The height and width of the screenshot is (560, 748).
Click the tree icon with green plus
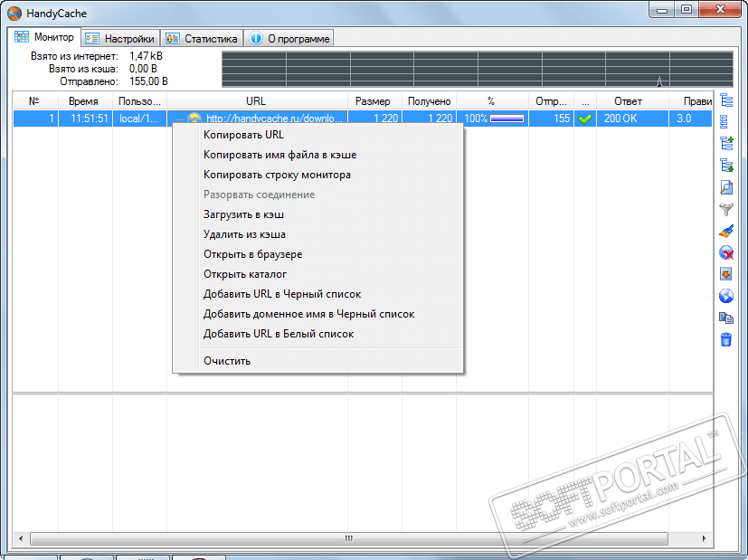coord(726,143)
